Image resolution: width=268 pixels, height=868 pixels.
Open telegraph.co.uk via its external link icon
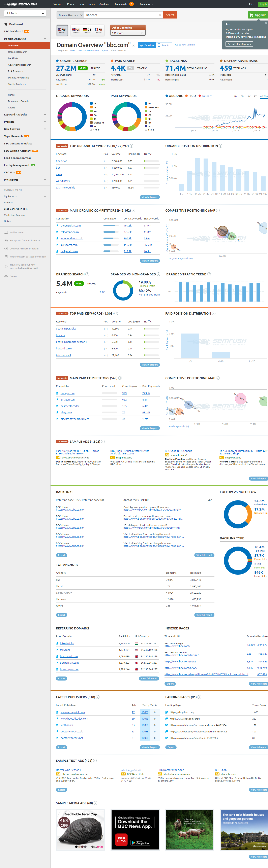(x=57, y=232)
